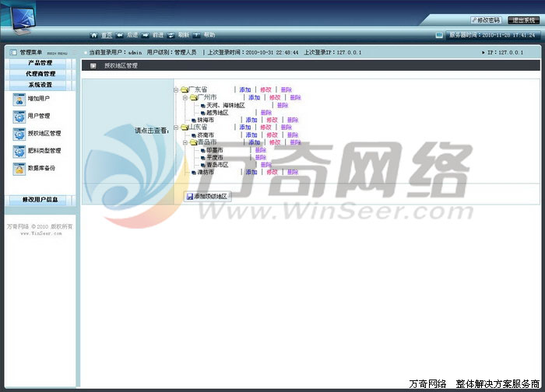Collapse the 山东省 tree node
Image resolution: width=545 pixels, height=392 pixels.
tap(176, 128)
